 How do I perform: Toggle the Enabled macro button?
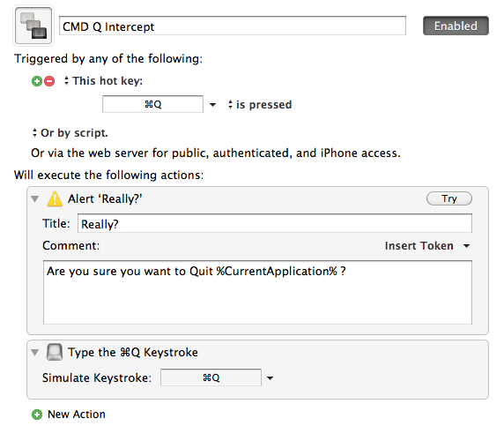456,26
